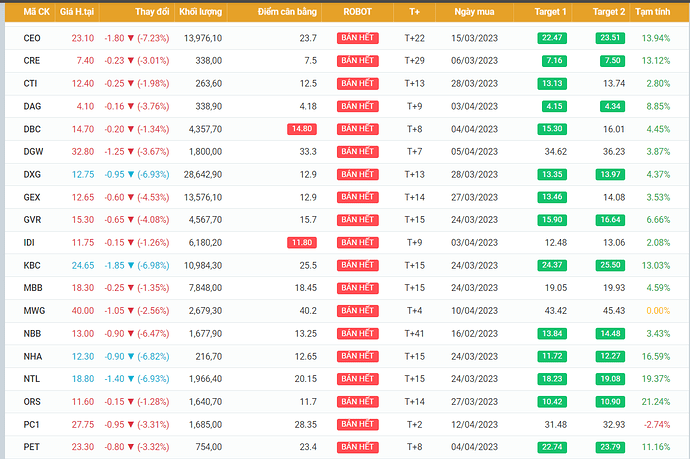Viewport: 690px width, 459px height.
Task: Click the green 4.34 Target 2 badge
Action: click(x=612, y=106)
